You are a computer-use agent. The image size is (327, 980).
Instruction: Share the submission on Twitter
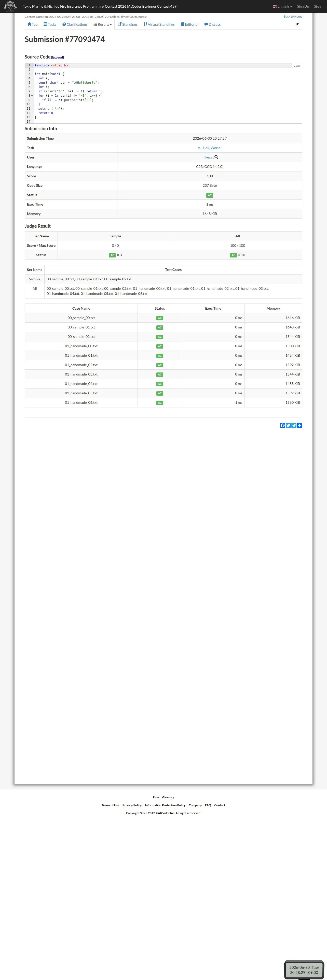coord(288,425)
